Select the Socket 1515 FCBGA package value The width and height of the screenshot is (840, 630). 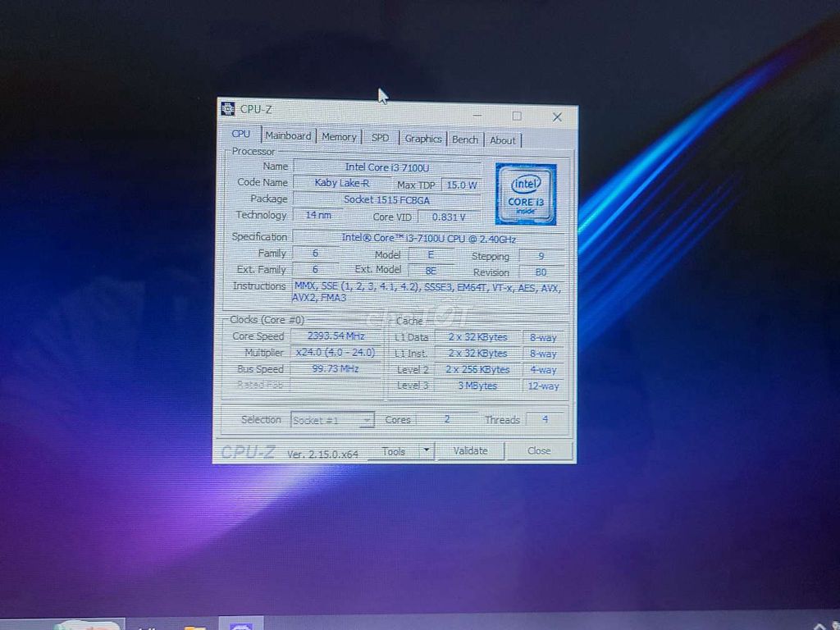click(x=386, y=200)
